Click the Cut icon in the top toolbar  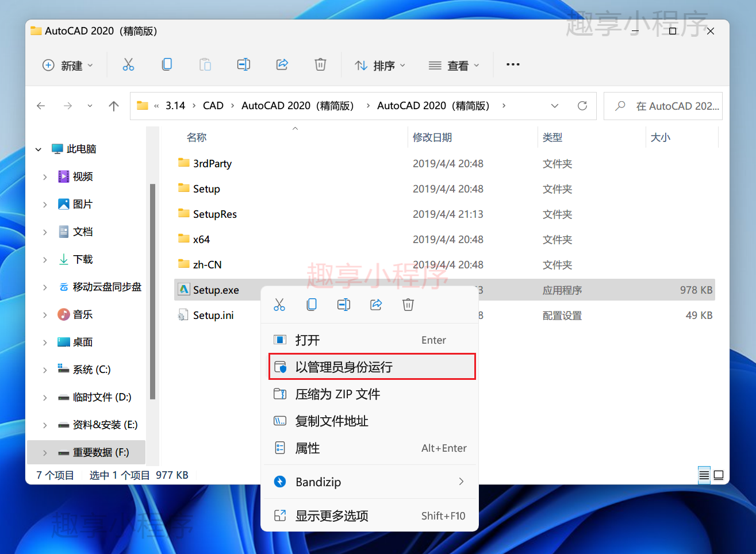coord(128,65)
